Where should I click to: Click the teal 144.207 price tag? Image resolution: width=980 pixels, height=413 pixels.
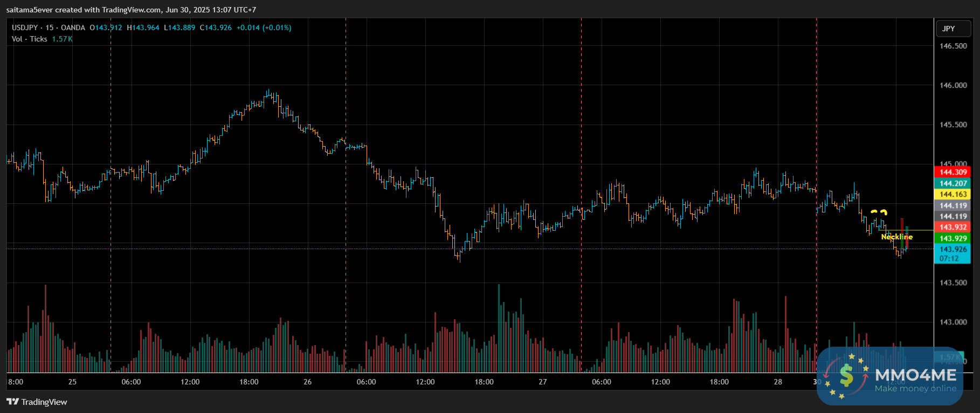953,183
